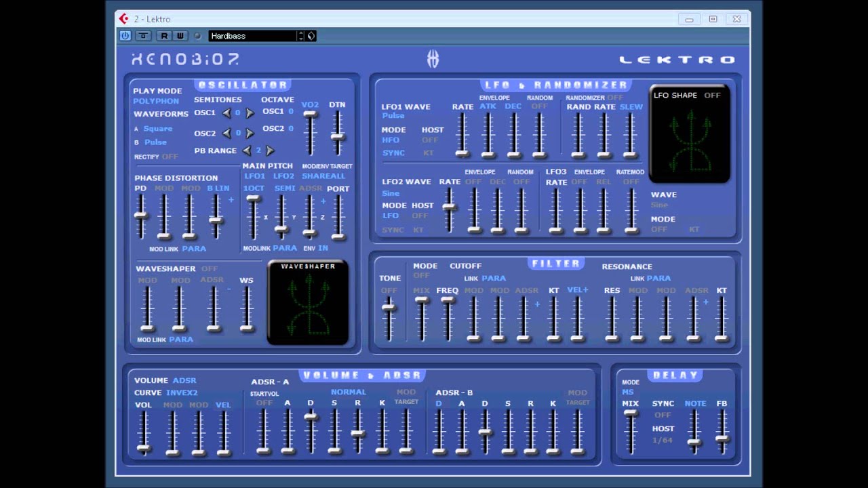868x488 pixels.
Task: Change PLAY MODE from POLYPHON
Action: tap(156, 101)
